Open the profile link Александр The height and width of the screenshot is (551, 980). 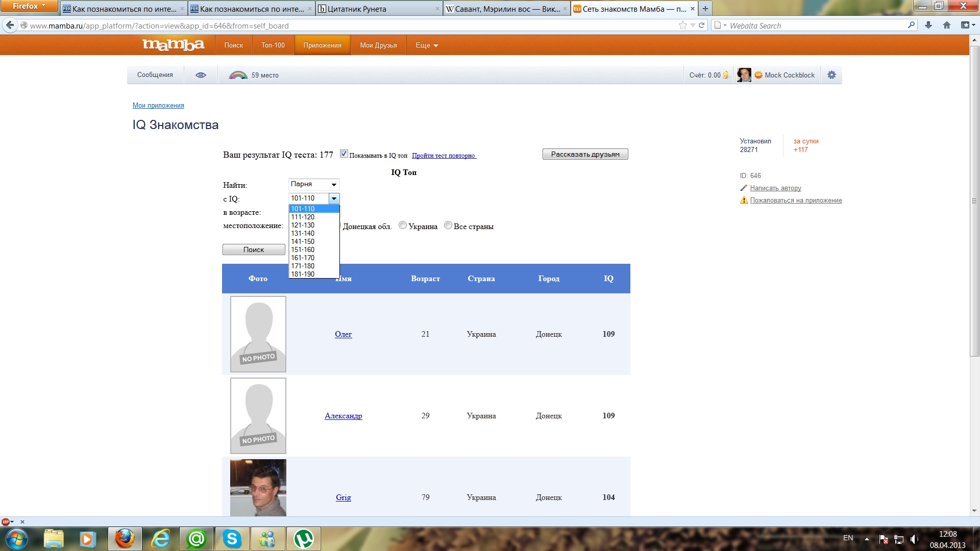[343, 416]
